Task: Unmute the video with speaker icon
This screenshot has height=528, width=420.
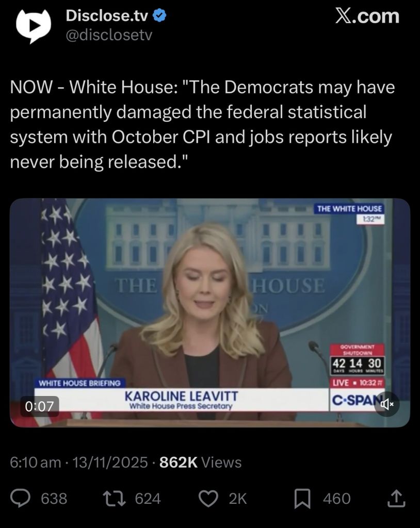Action: 386,404
